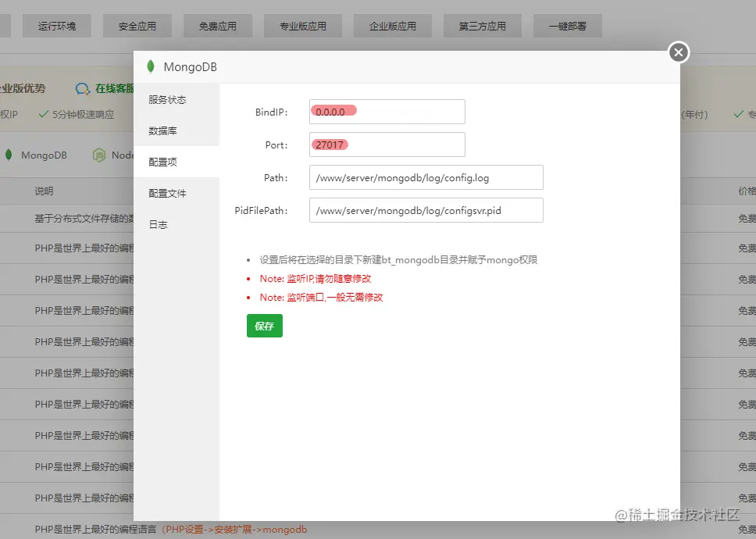Select the 第三方应用 category
This screenshot has width=756, height=539.
point(483,26)
